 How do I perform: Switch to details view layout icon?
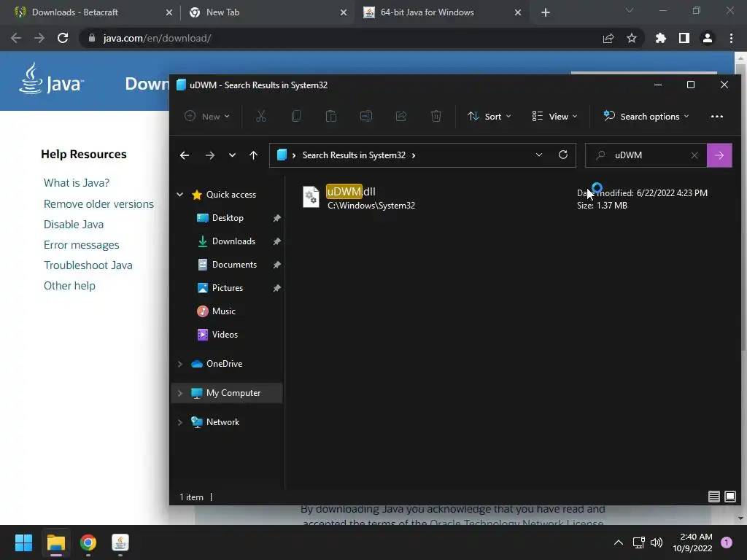[x=713, y=497]
